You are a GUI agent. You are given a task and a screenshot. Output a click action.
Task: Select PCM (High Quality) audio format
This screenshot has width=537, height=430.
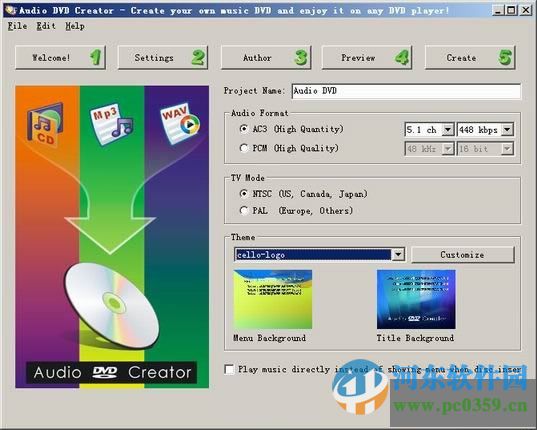coord(289,148)
